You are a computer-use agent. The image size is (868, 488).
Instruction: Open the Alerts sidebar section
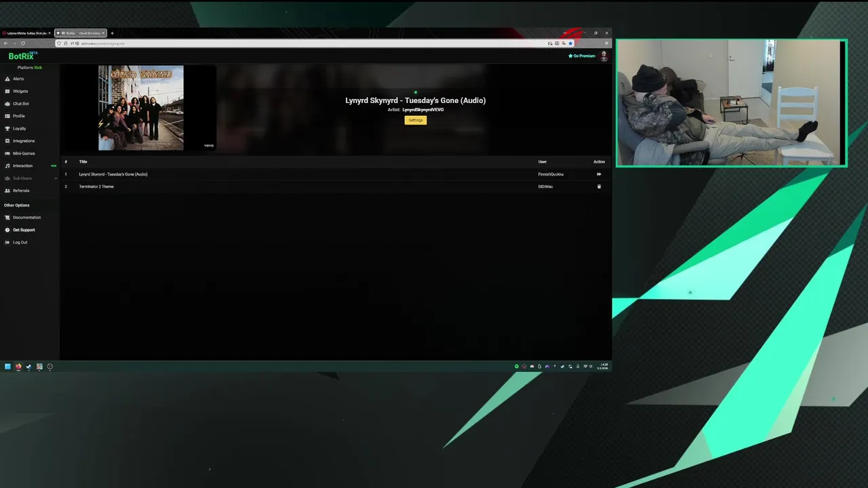pos(18,79)
